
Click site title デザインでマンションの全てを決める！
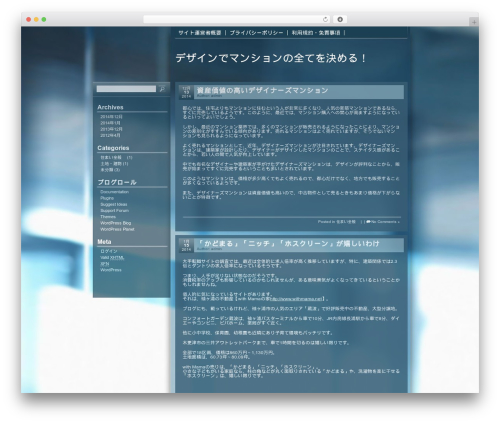271,58
